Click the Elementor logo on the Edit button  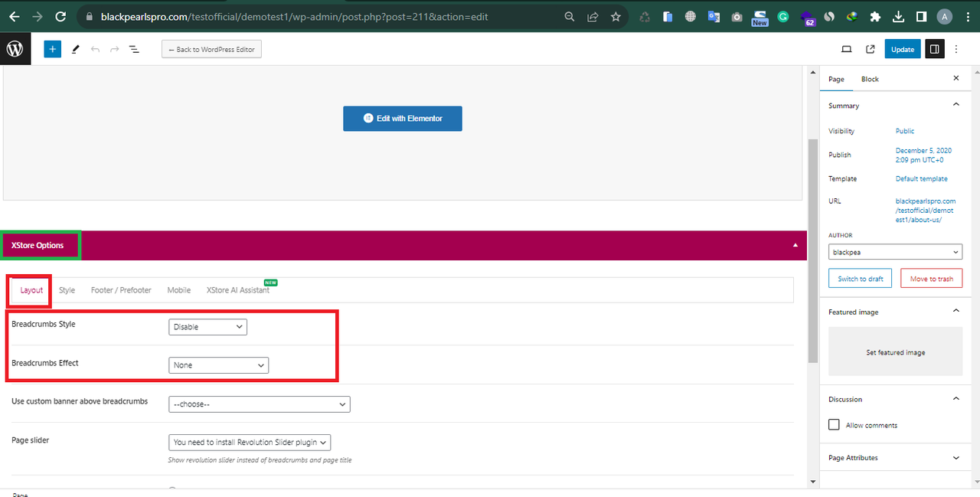pyautogui.click(x=367, y=119)
